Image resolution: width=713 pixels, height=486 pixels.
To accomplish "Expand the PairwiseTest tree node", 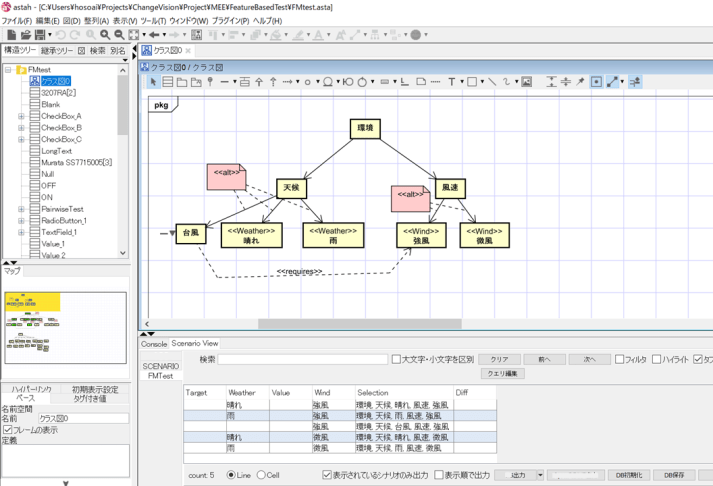I will pyautogui.click(x=21, y=209).
